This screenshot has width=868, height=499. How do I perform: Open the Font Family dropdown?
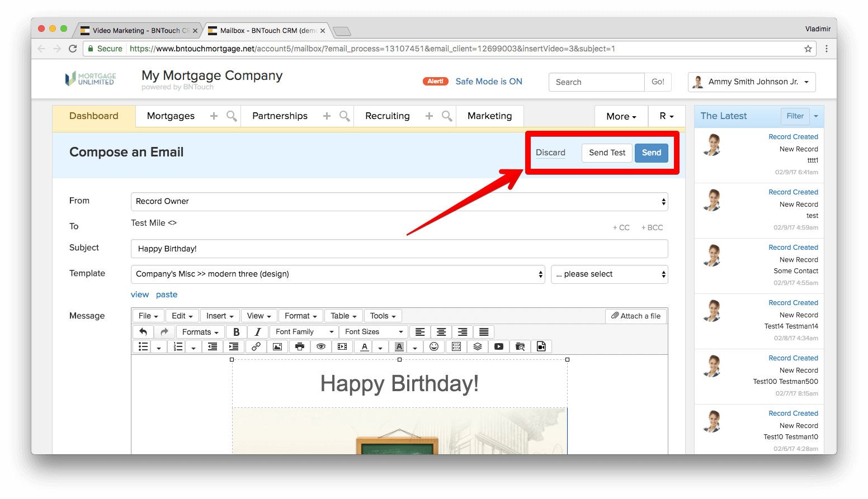point(304,332)
